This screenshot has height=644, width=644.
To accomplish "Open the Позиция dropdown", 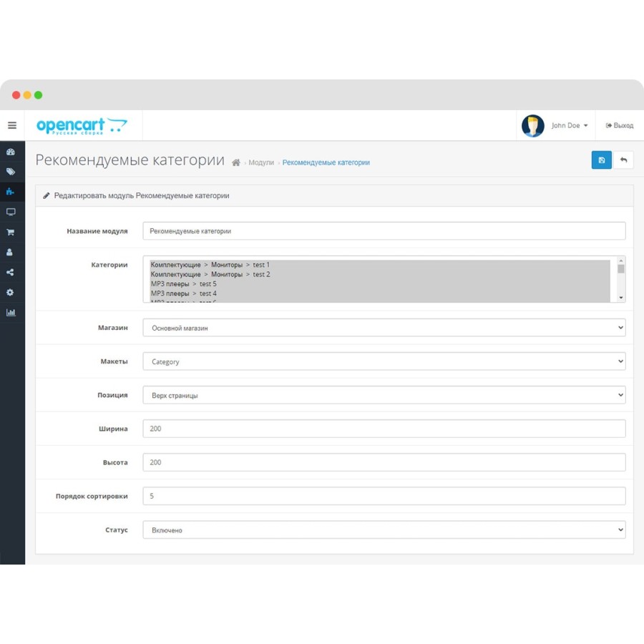I will click(x=384, y=395).
